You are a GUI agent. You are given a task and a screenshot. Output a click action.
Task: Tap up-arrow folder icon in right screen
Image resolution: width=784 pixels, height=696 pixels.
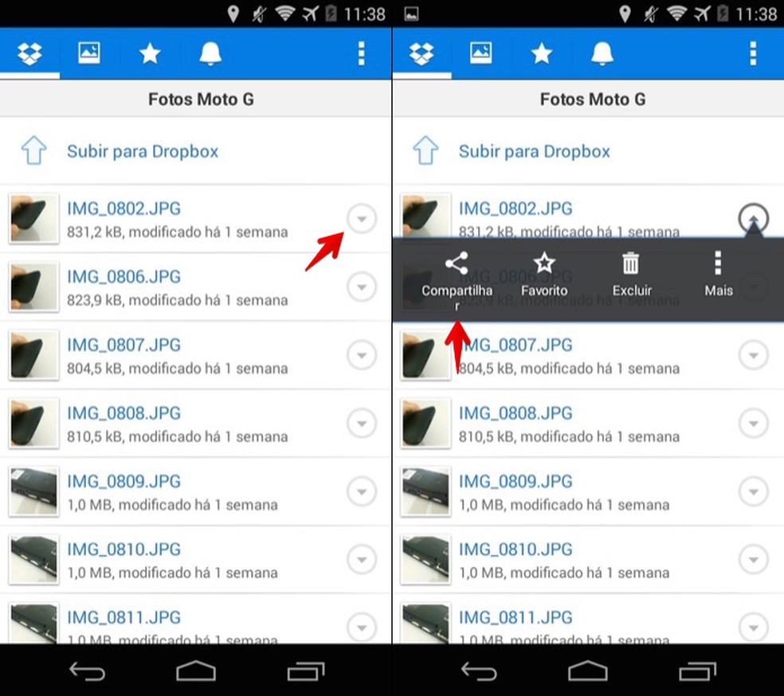425,150
